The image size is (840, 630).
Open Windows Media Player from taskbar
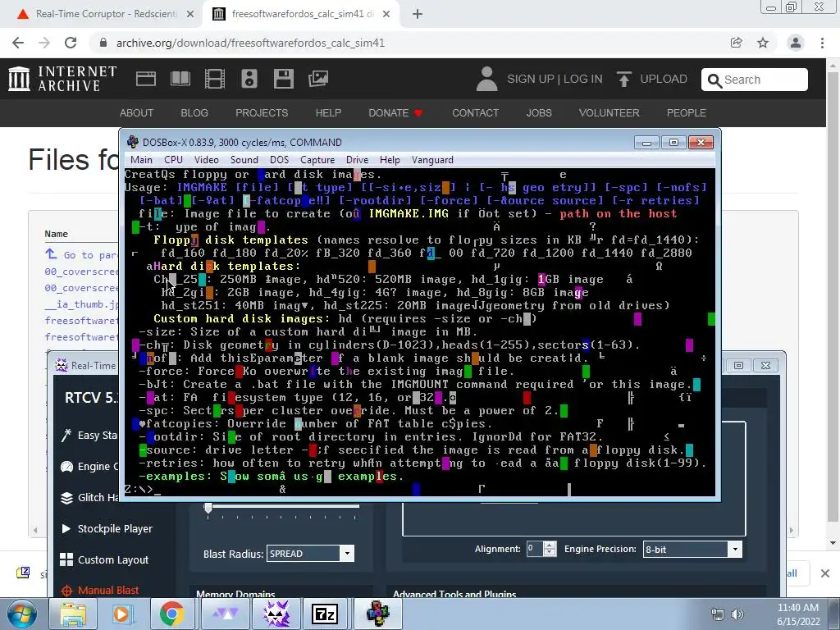click(121, 614)
